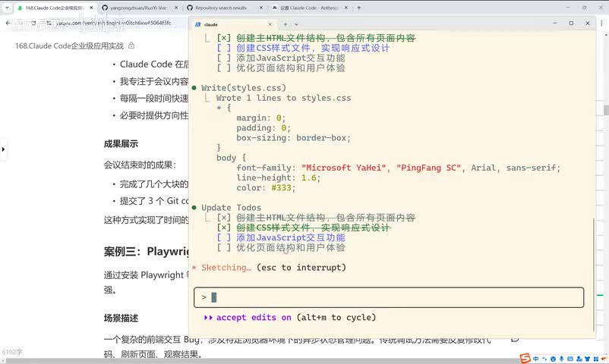Click the unchecked 创建CSS样式文件 todo checkbox
Image resolution: width=609 pixels, height=364 pixels.
click(224, 48)
